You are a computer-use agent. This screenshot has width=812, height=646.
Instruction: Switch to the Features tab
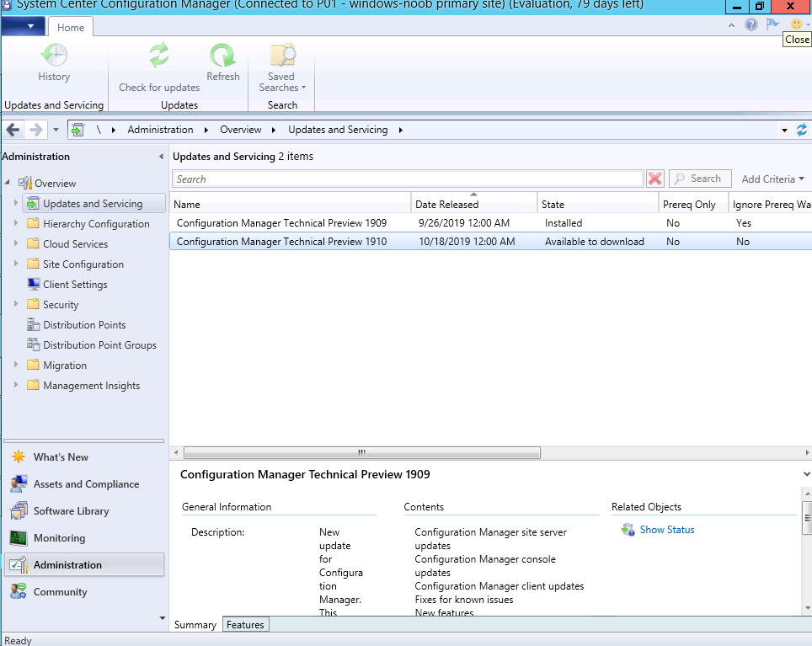(245, 625)
